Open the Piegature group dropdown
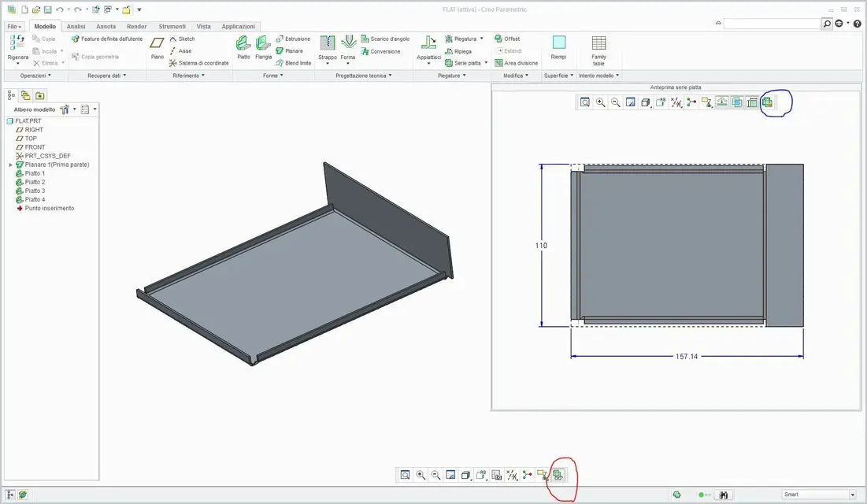The image size is (867, 504). tap(452, 76)
